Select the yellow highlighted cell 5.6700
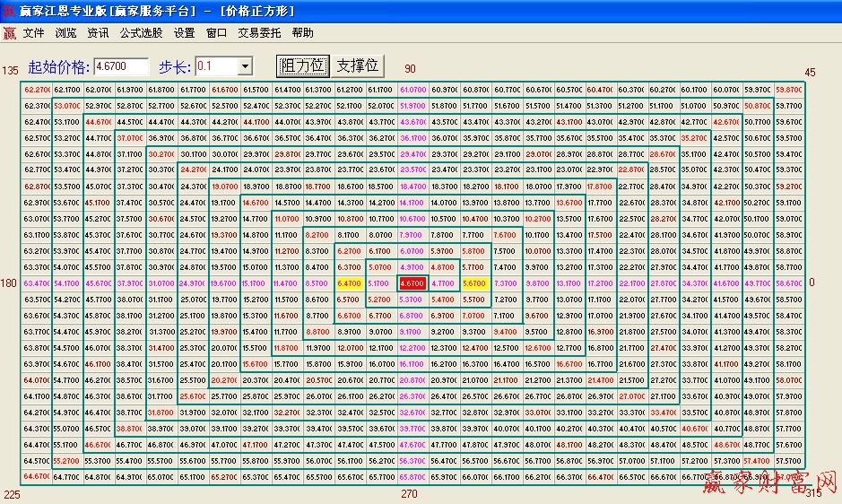Image resolution: width=842 pixels, height=504 pixels. [474, 283]
